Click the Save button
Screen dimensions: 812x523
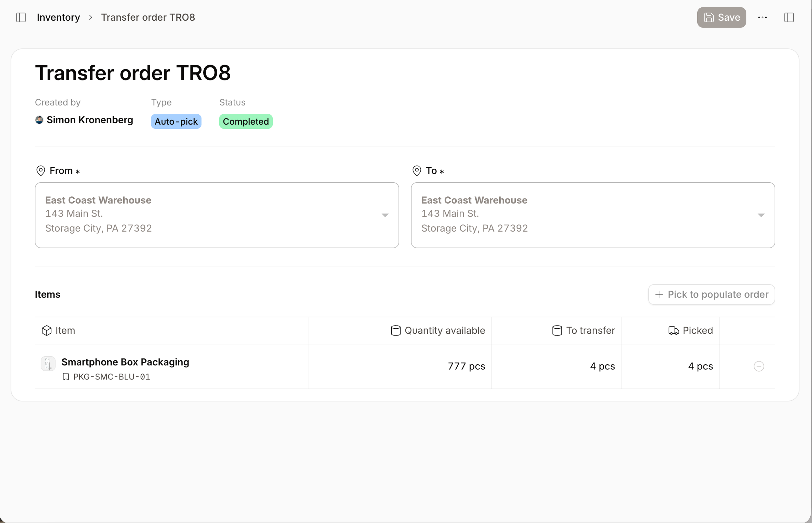722,17
